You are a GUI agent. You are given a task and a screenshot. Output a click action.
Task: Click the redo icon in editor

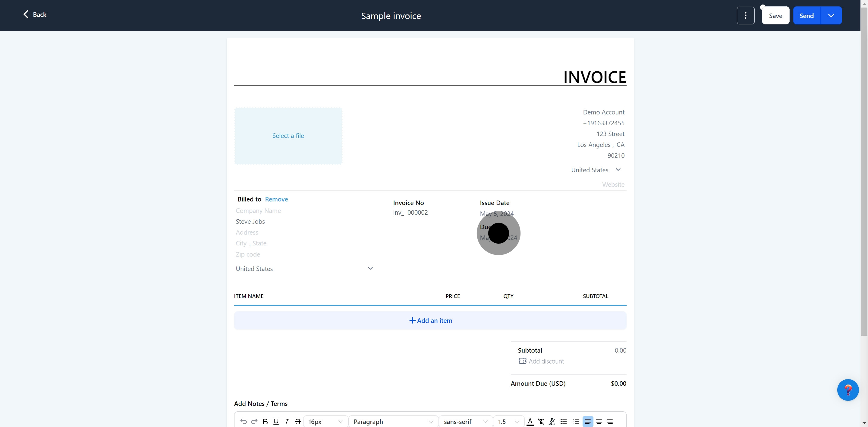pyautogui.click(x=254, y=421)
